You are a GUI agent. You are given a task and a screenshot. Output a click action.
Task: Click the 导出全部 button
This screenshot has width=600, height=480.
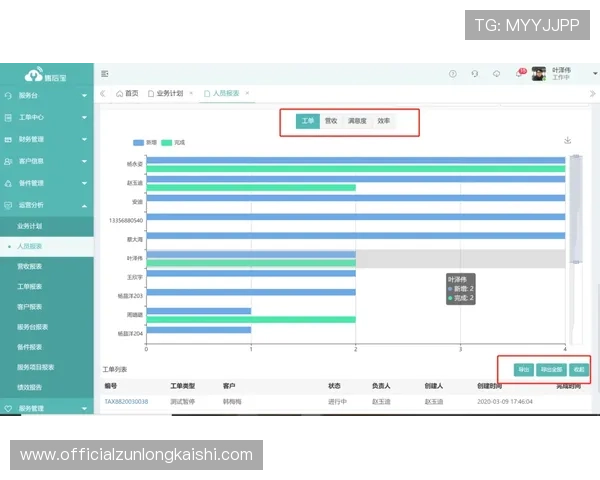(551, 369)
